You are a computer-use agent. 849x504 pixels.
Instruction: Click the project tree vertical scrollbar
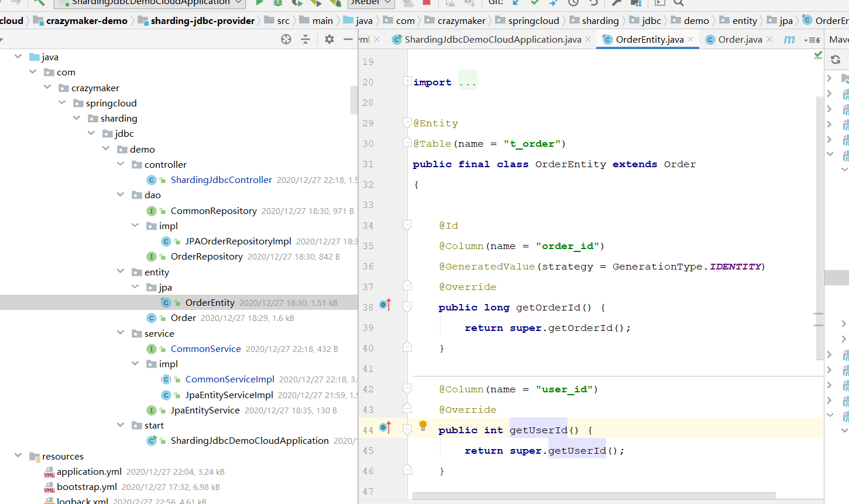tap(354, 100)
